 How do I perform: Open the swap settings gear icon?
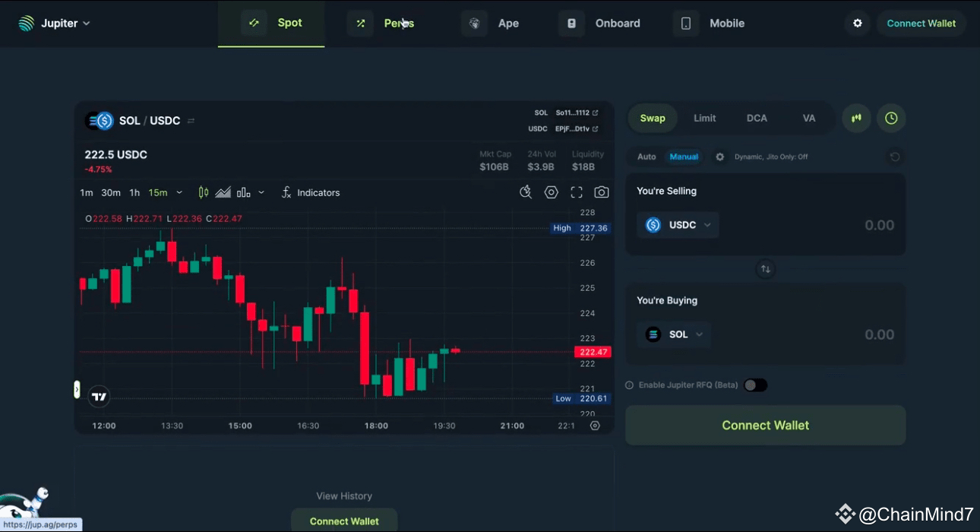pos(720,157)
